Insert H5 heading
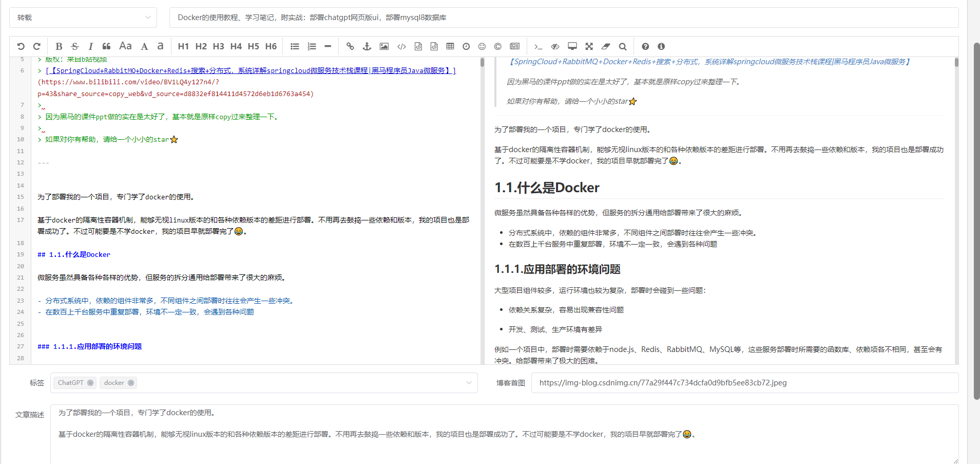 (253, 46)
